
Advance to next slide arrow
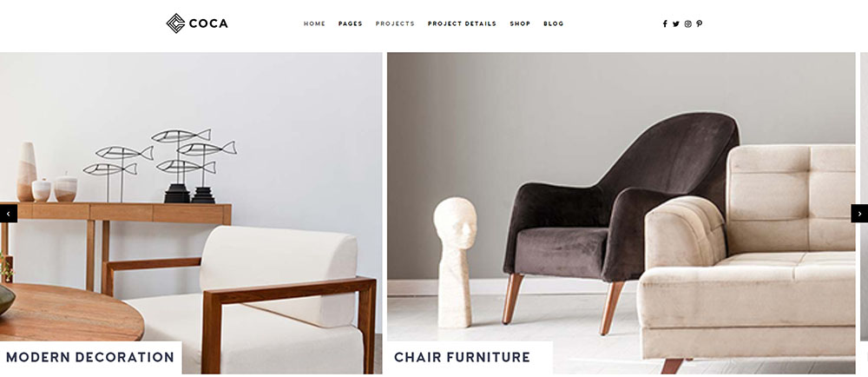click(x=859, y=213)
